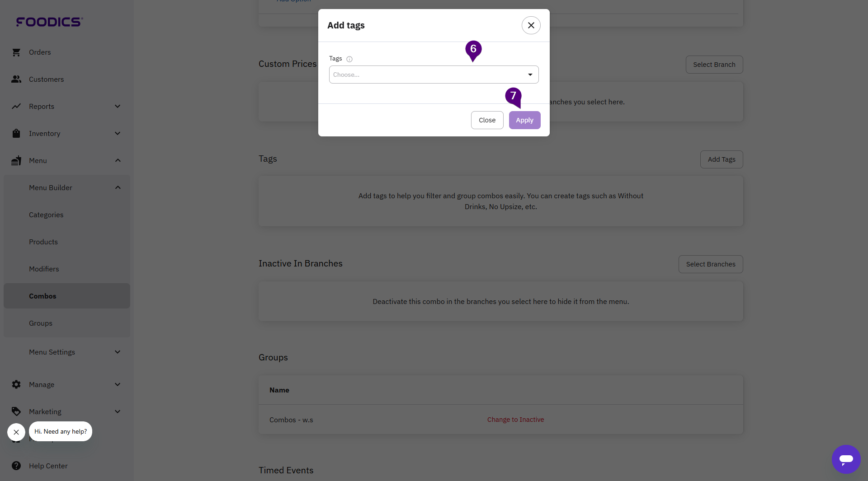Click the Orders cart icon

(16, 52)
